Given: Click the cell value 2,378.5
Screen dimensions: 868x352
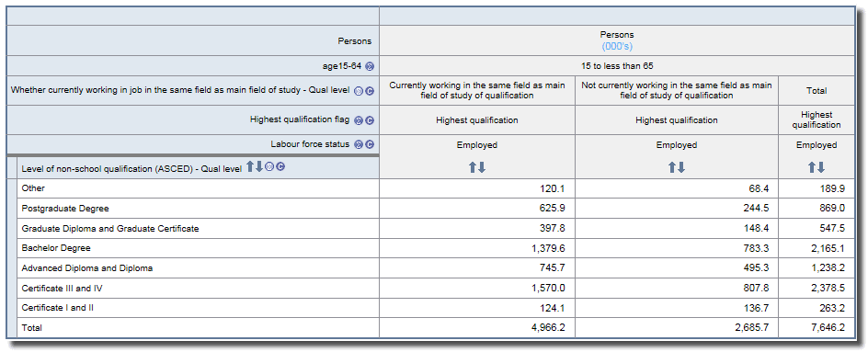Looking at the screenshot, I should pyautogui.click(x=828, y=289).
